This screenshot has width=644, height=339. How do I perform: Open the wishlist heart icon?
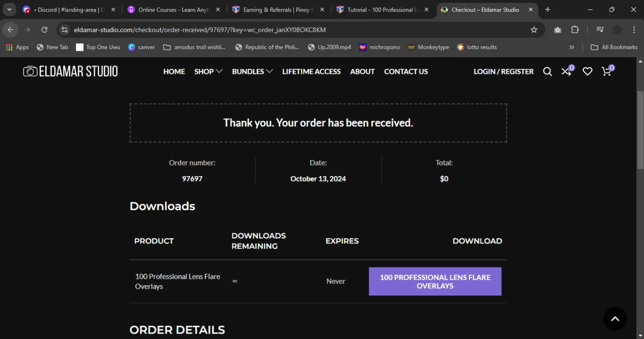coord(587,71)
